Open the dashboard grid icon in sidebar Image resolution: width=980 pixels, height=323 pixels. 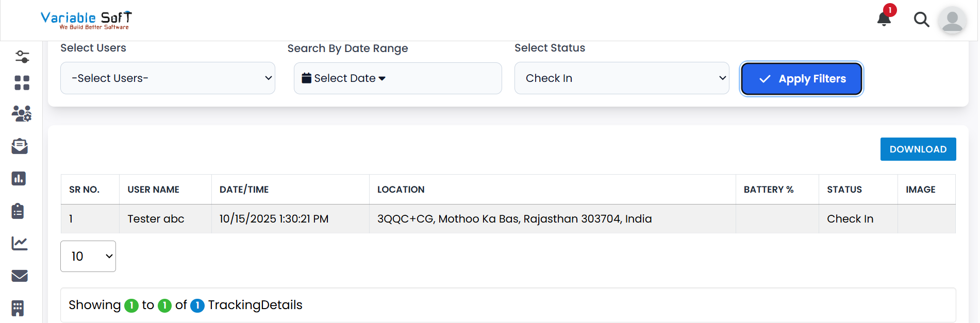pyautogui.click(x=22, y=83)
